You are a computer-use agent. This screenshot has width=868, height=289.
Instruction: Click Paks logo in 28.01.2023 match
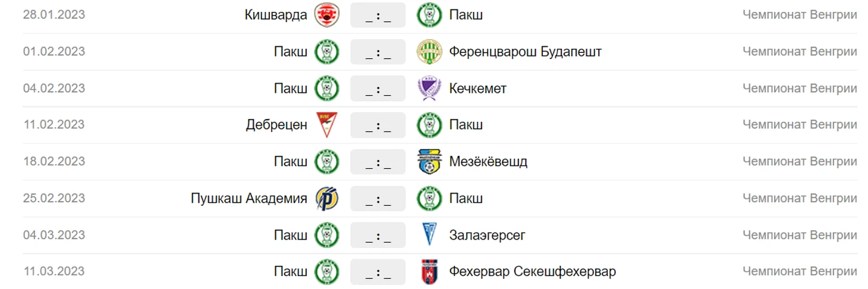tap(429, 15)
